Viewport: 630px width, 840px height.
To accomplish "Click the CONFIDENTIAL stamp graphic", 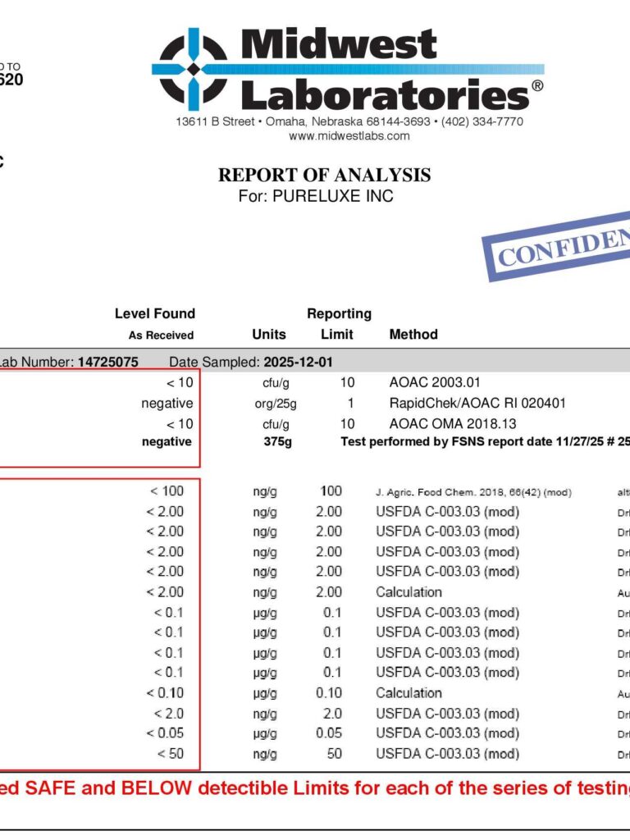I will click(x=557, y=246).
